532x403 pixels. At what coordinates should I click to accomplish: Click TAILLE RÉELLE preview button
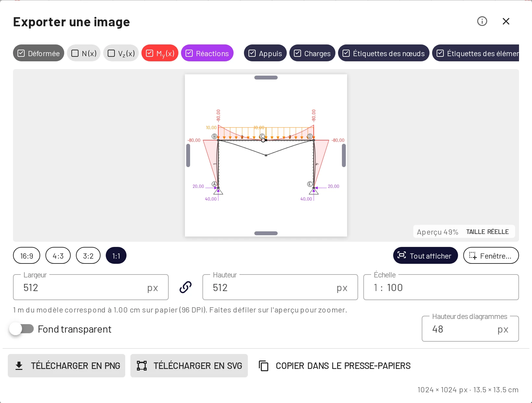pos(488,232)
